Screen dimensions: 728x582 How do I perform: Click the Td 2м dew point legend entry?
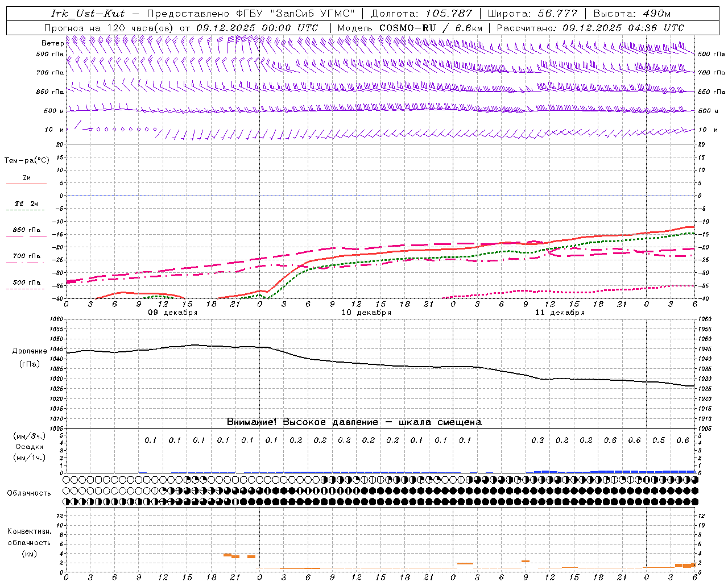27,203
